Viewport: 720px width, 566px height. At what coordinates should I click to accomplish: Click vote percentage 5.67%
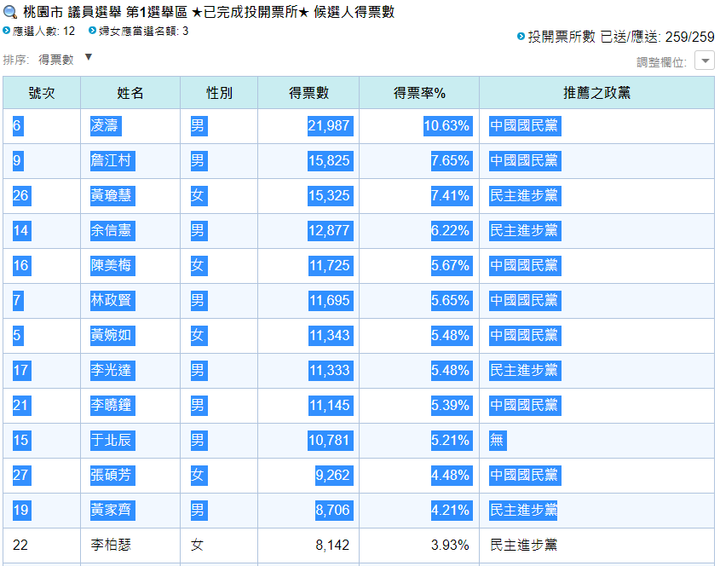(x=452, y=265)
